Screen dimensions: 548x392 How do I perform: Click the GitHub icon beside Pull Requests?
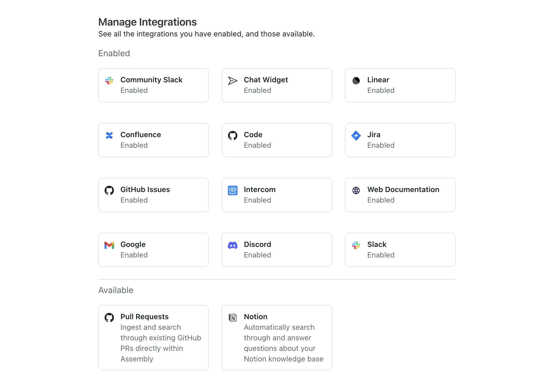pyautogui.click(x=109, y=318)
